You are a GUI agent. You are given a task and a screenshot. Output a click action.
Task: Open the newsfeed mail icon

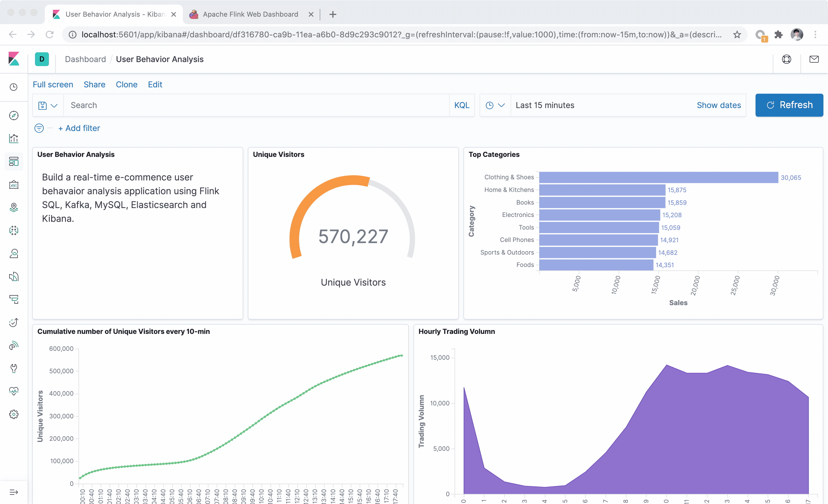point(814,59)
